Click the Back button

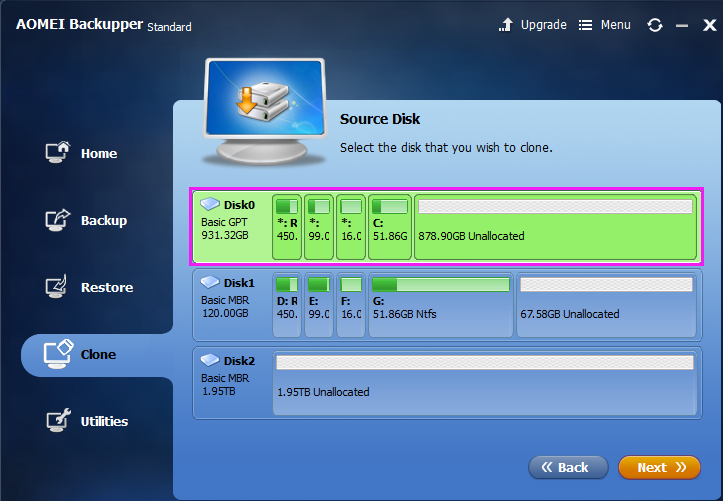tap(568, 467)
